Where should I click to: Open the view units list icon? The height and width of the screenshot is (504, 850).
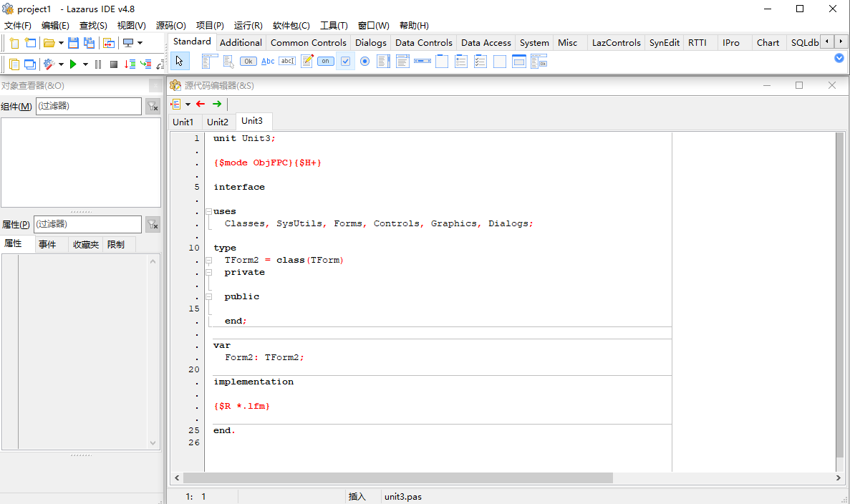(14, 64)
